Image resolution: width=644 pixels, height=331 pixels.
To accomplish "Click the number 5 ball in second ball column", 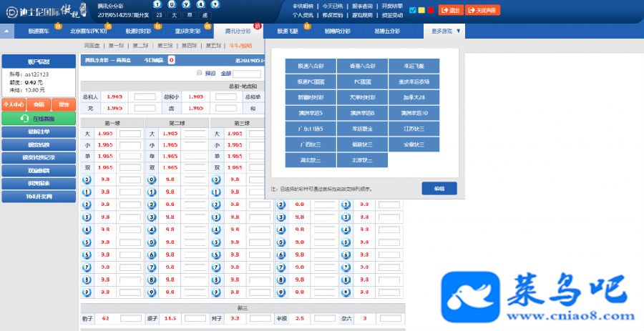I will (x=152, y=242).
